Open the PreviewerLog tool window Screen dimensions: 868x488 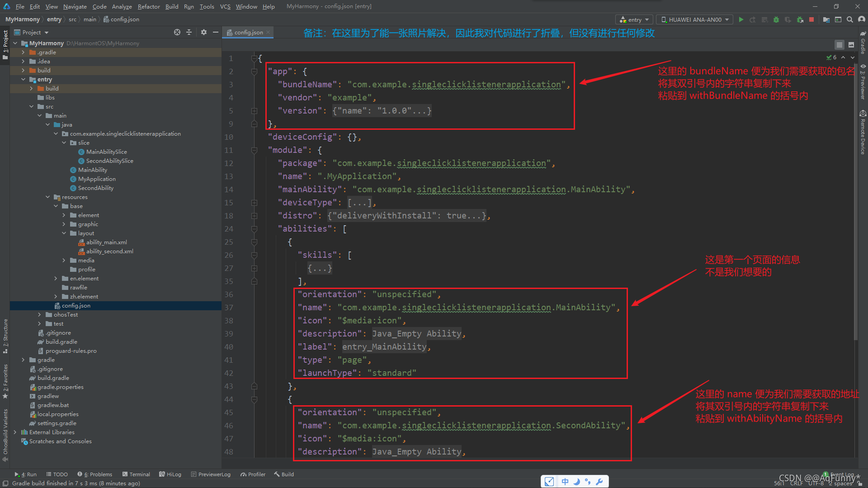click(x=211, y=474)
